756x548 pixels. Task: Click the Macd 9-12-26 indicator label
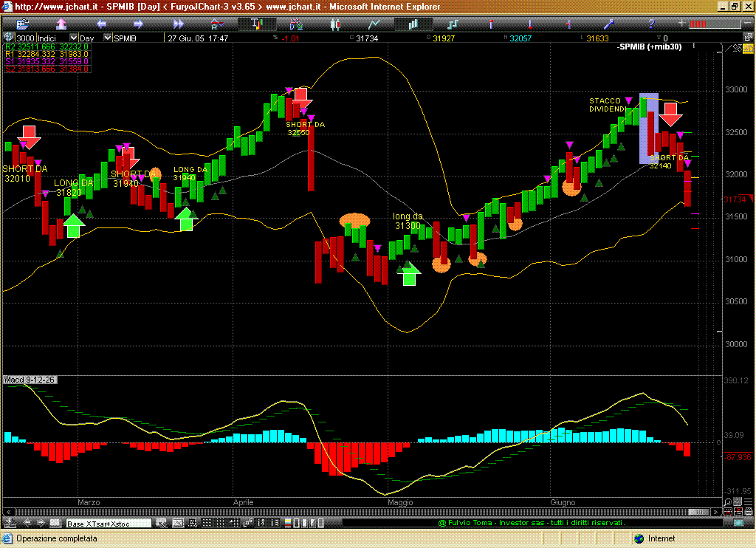pyautogui.click(x=30, y=380)
